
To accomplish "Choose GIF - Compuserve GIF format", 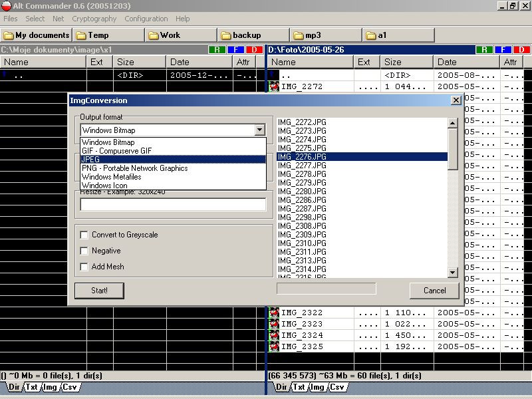I will pyautogui.click(x=173, y=151).
